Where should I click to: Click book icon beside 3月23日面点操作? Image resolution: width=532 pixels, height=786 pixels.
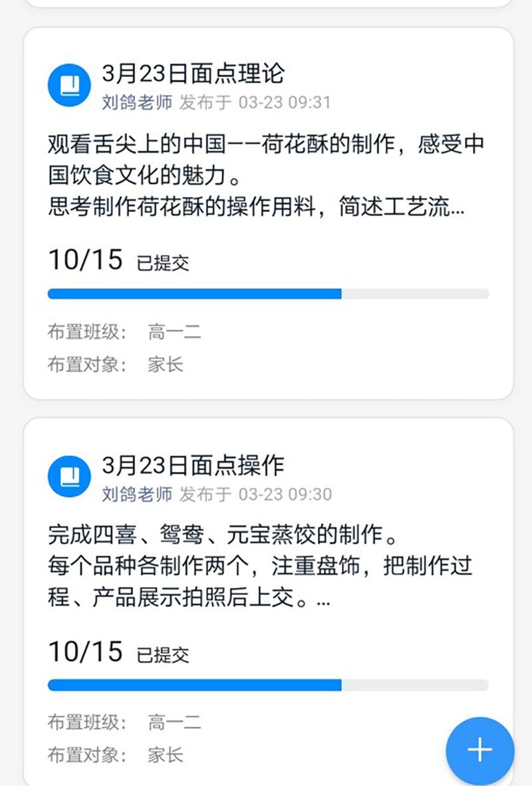click(x=70, y=476)
